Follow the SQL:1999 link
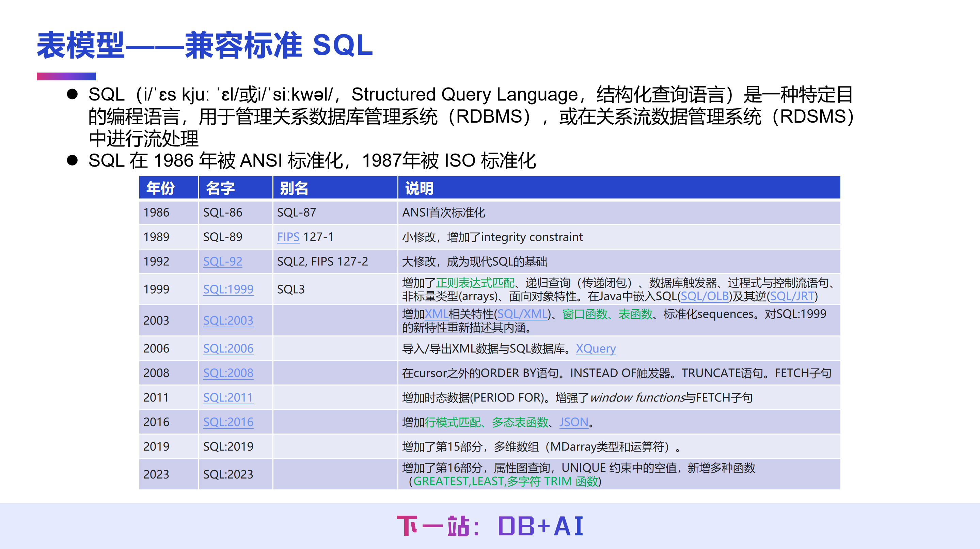 [228, 289]
